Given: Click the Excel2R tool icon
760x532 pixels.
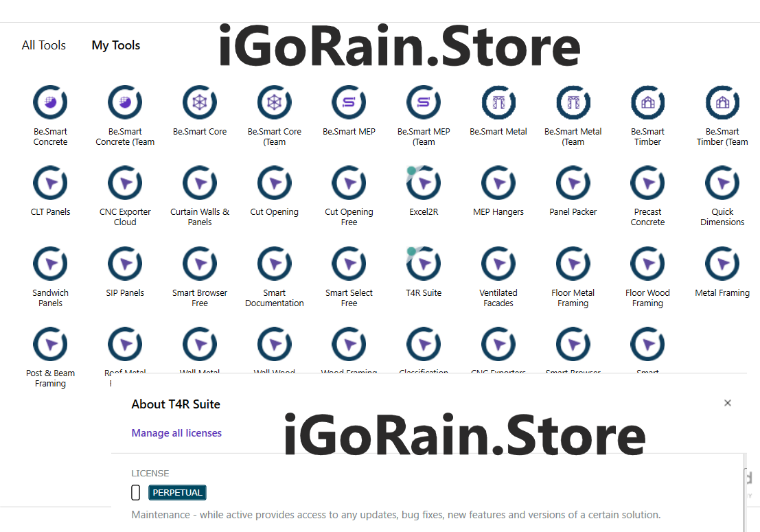Looking at the screenshot, I should (x=424, y=183).
